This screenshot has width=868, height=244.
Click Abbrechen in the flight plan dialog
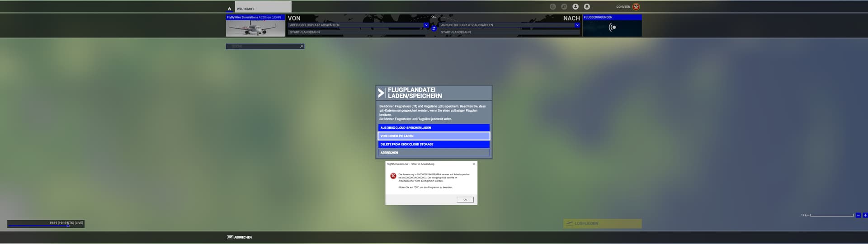pyautogui.click(x=434, y=153)
